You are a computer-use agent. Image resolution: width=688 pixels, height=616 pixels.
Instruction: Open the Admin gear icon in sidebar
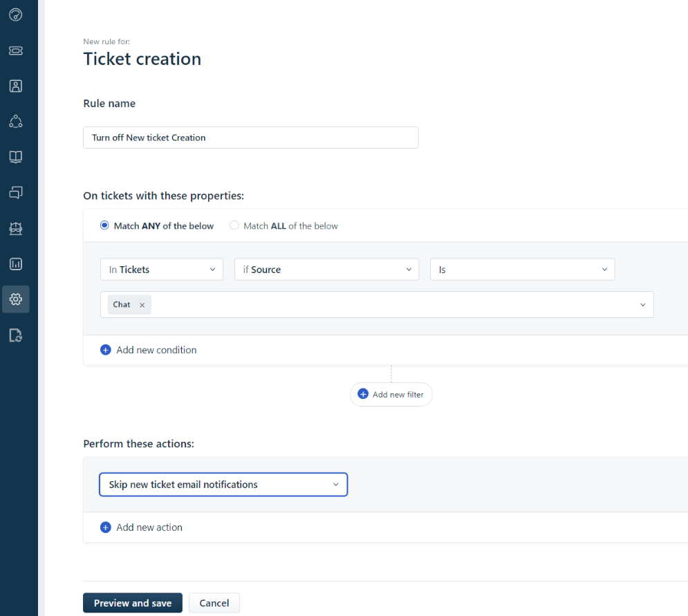[x=15, y=299]
